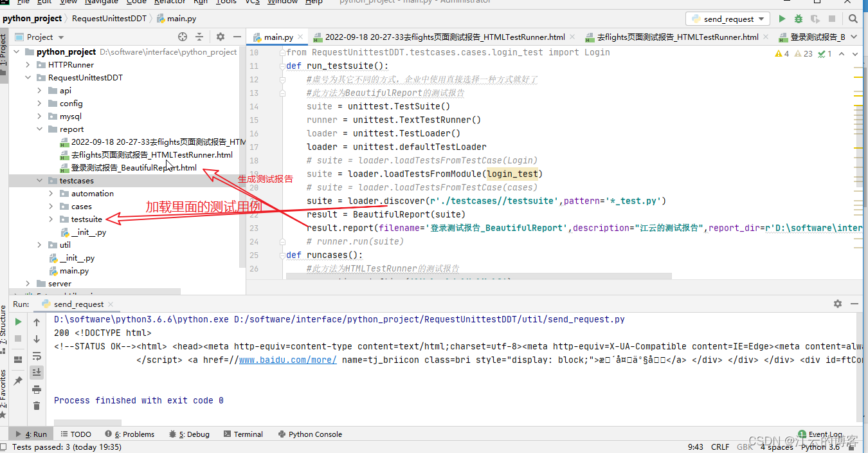The height and width of the screenshot is (453, 868).
Task: Expand the api folder
Action: coord(39,91)
